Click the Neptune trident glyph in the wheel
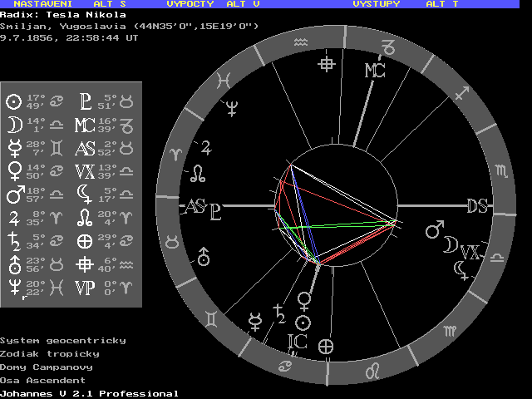The height and width of the screenshot is (399, 532). click(234, 106)
